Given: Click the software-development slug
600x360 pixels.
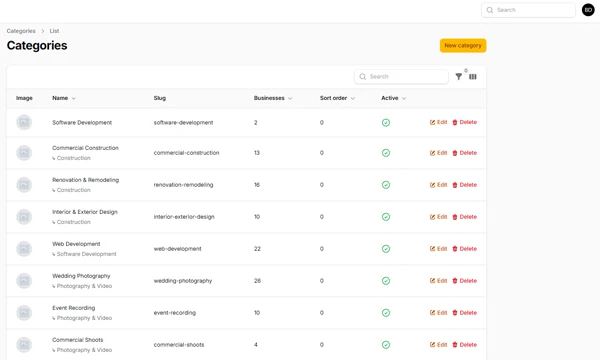Looking at the screenshot, I should click(183, 122).
